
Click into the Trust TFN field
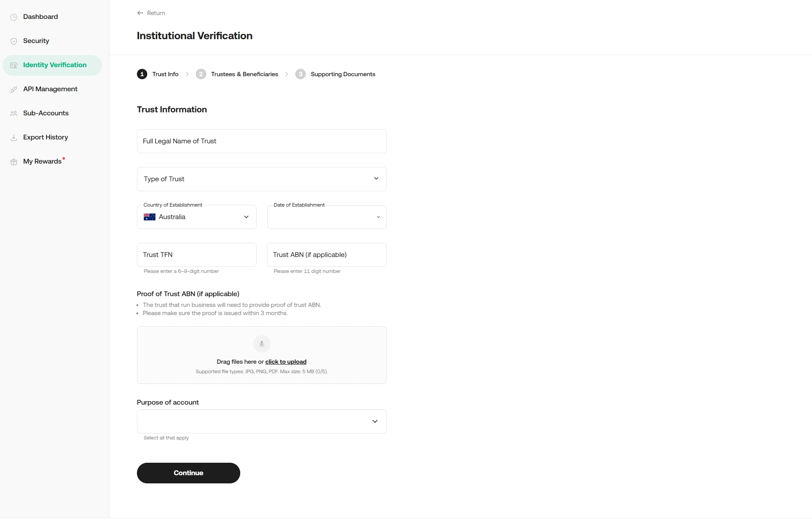(x=196, y=255)
